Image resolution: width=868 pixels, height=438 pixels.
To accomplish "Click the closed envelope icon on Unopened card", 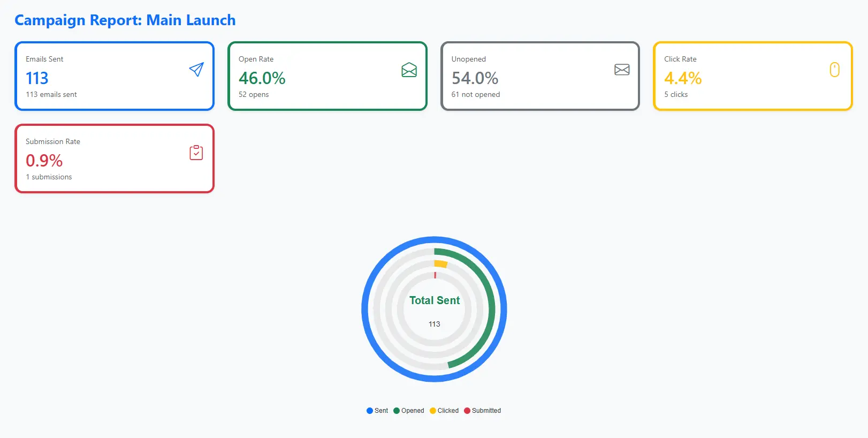I will 621,69.
